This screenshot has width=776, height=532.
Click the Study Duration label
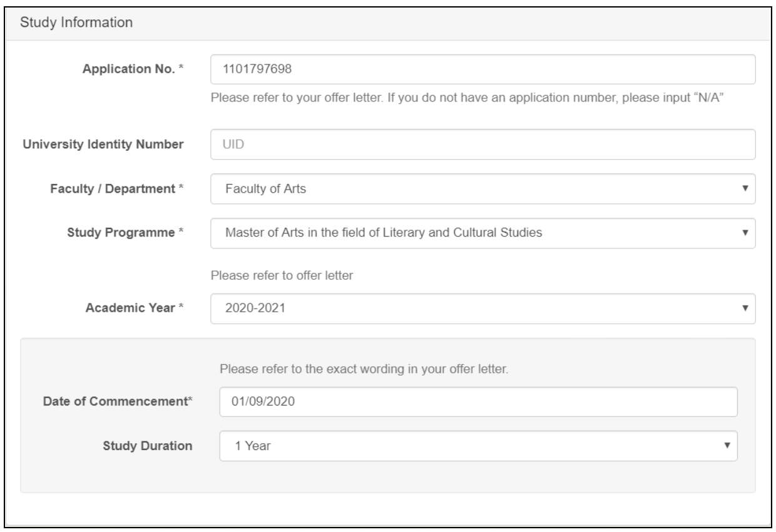tap(147, 446)
